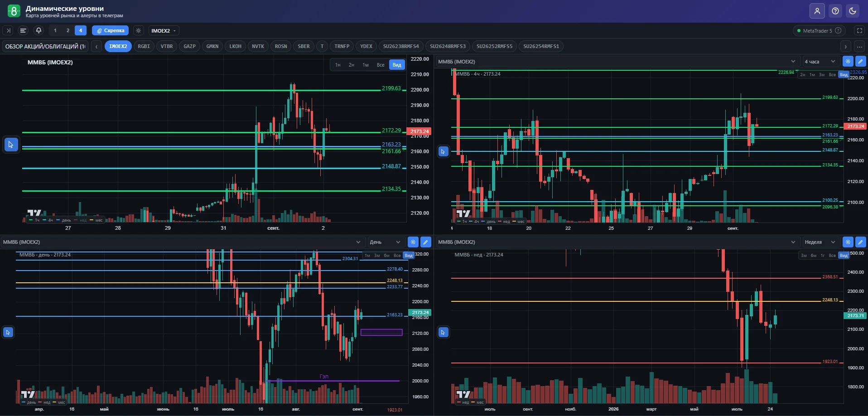This screenshot has width=868, height=416.
Task: Click the pencil edit icon on 4 часа chart
Action: (860, 62)
